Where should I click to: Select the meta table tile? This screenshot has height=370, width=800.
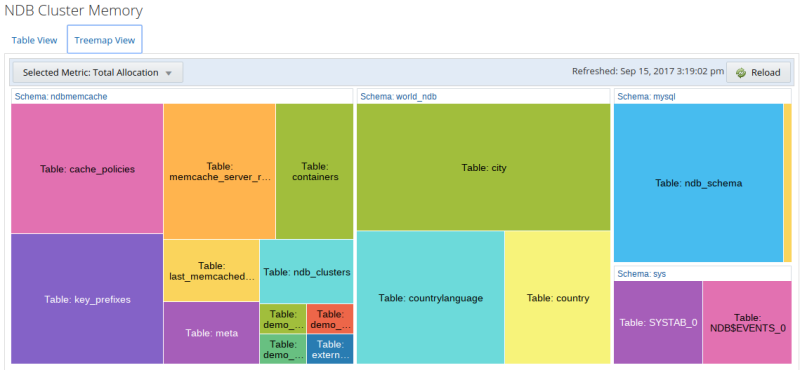tap(212, 333)
